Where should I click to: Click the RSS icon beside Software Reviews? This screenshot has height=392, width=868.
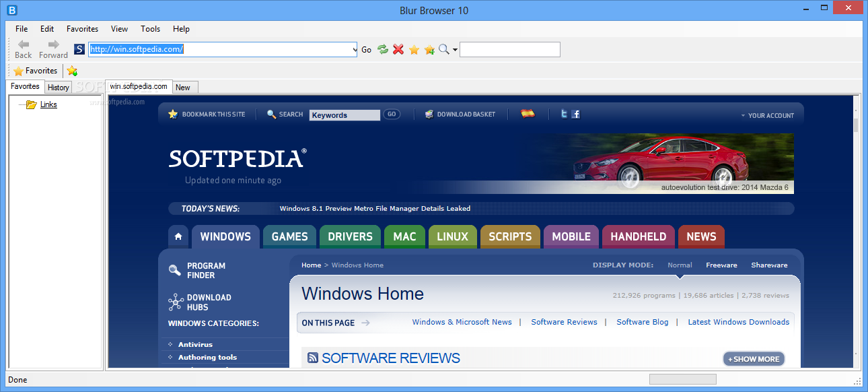(313, 358)
